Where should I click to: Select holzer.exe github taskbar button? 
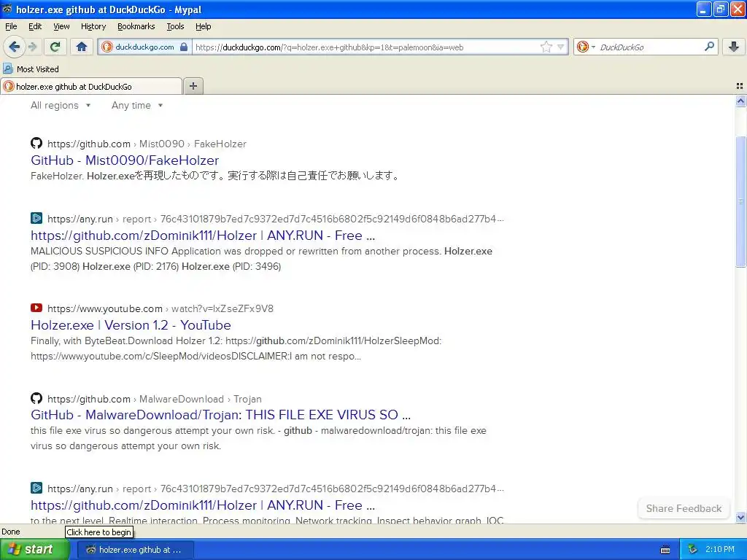click(x=135, y=550)
